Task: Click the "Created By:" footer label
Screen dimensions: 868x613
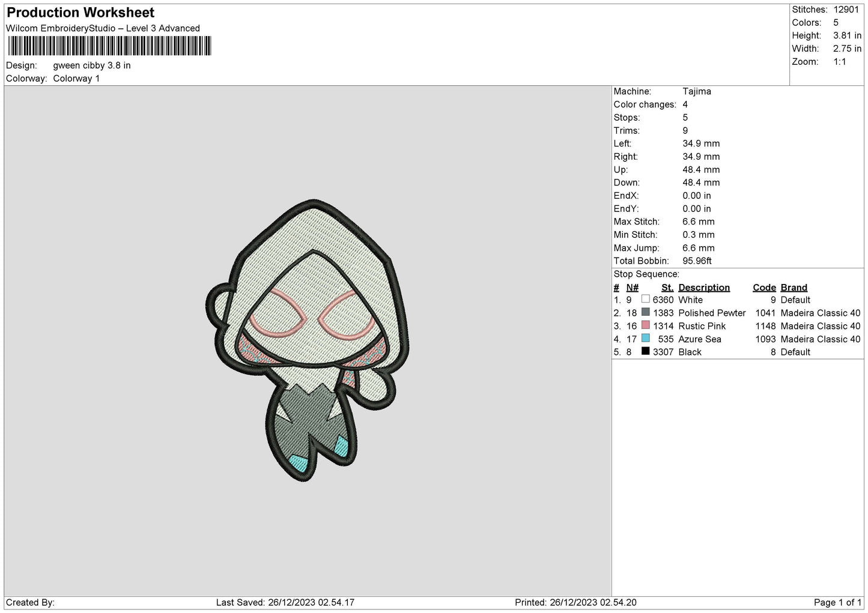Action: point(30,602)
